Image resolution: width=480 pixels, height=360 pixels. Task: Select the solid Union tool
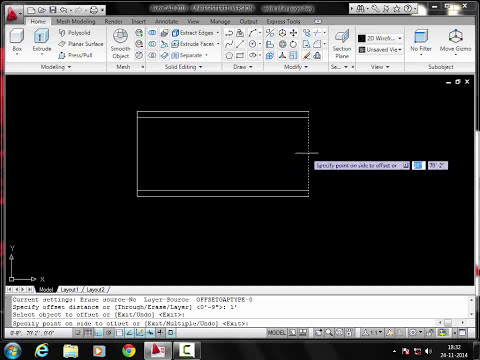click(152, 33)
